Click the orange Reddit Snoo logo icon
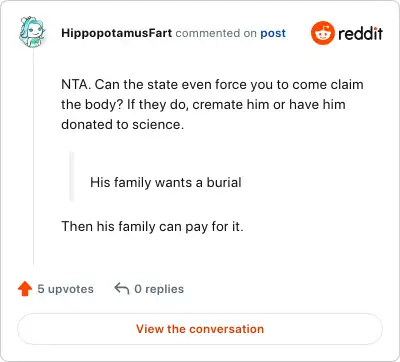The width and height of the screenshot is (400, 362). pyautogui.click(x=322, y=33)
